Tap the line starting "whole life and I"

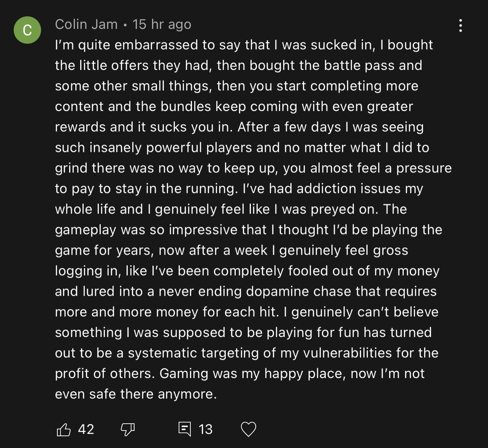(231, 209)
